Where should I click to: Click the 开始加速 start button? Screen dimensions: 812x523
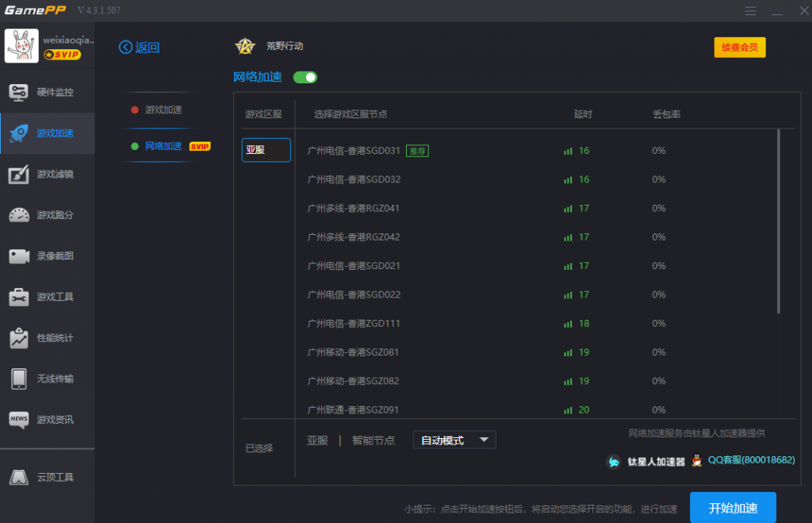(733, 507)
